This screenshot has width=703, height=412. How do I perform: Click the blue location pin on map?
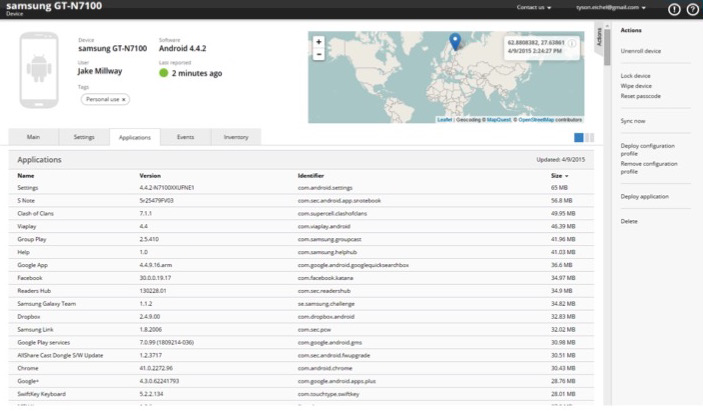coord(455,41)
